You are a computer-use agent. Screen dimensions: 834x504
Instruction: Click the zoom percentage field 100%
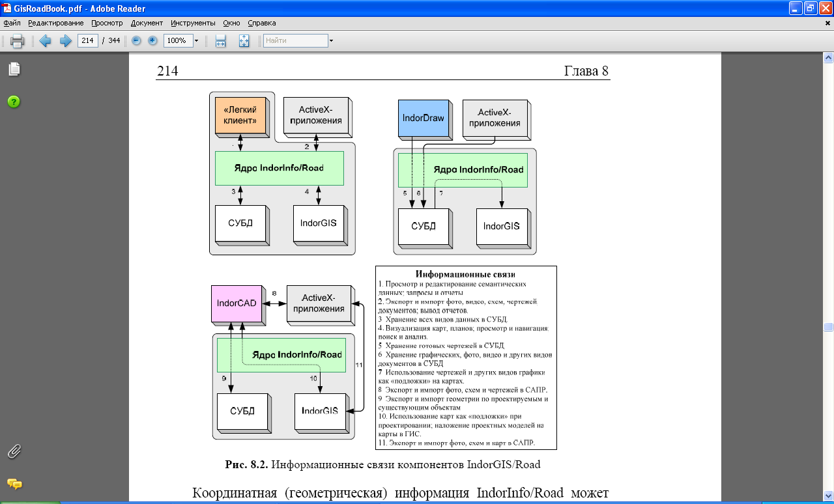(x=177, y=40)
